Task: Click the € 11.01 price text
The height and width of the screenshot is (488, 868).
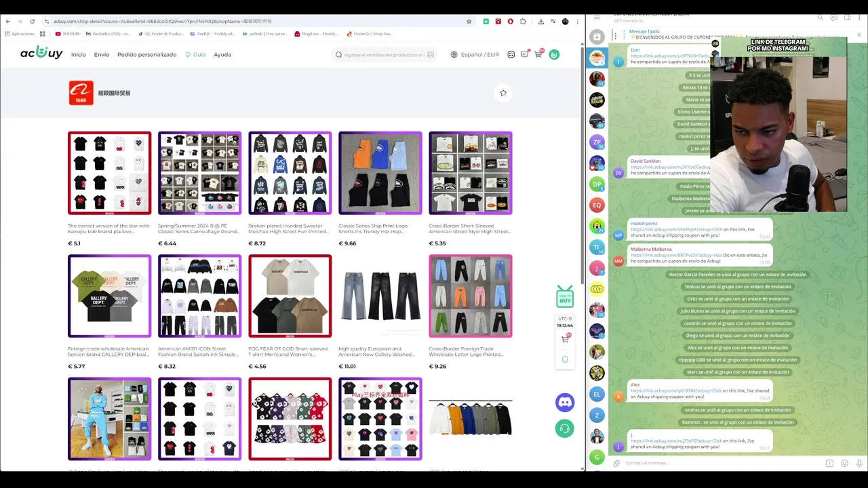Action: pyautogui.click(x=347, y=367)
